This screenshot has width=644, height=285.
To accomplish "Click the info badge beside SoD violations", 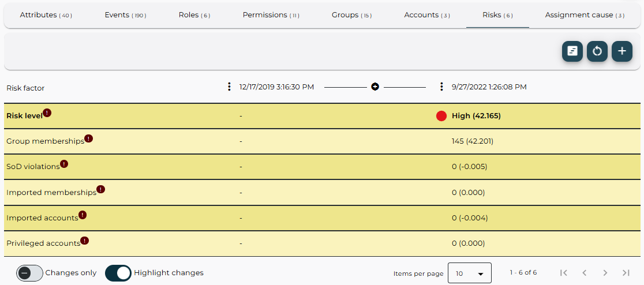I will [x=64, y=164].
